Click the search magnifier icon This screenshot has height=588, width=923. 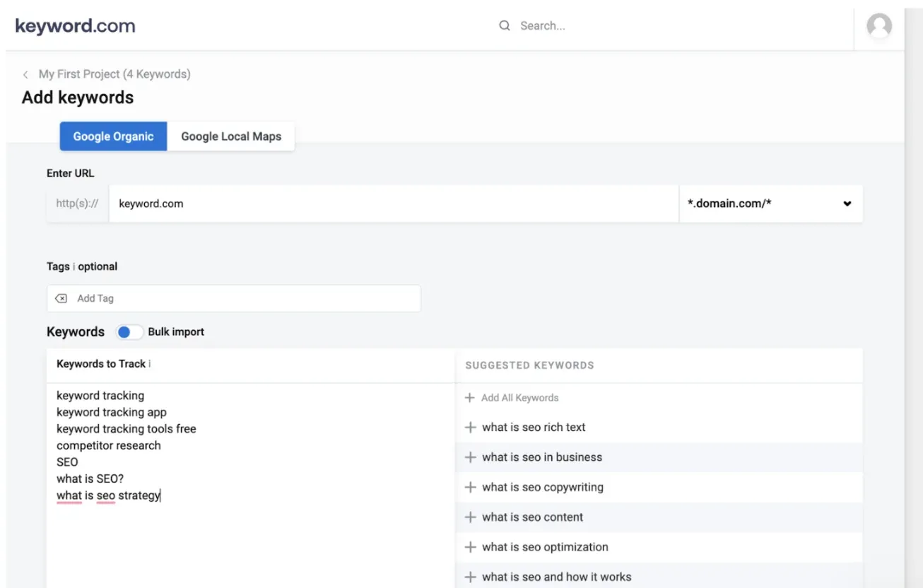click(504, 25)
